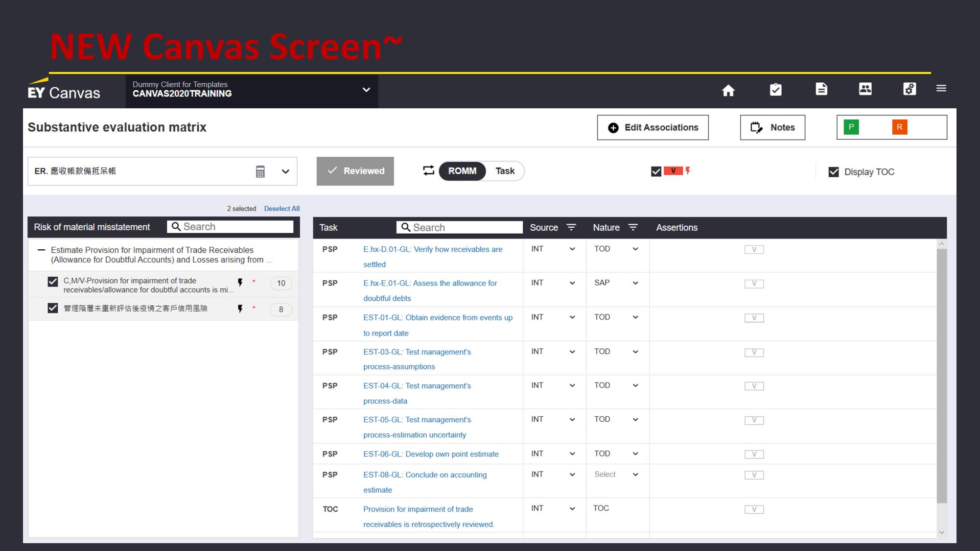Open the hamburger menu icon
The height and width of the screenshot is (551, 980).
(941, 89)
